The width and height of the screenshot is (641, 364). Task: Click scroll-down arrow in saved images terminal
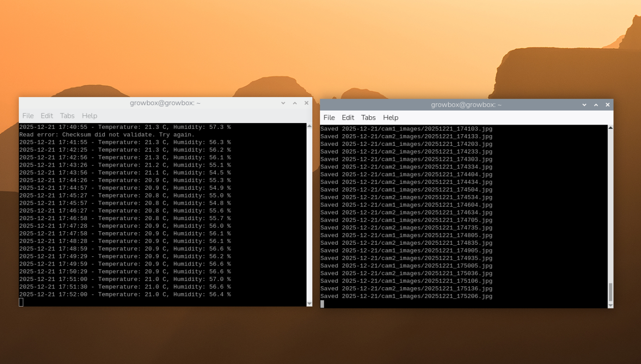[611, 305]
